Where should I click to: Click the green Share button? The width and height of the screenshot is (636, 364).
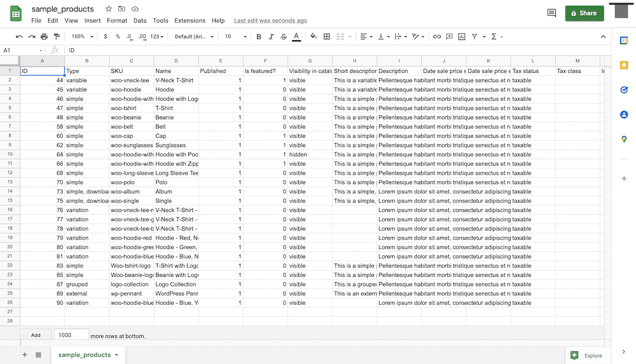click(x=584, y=13)
